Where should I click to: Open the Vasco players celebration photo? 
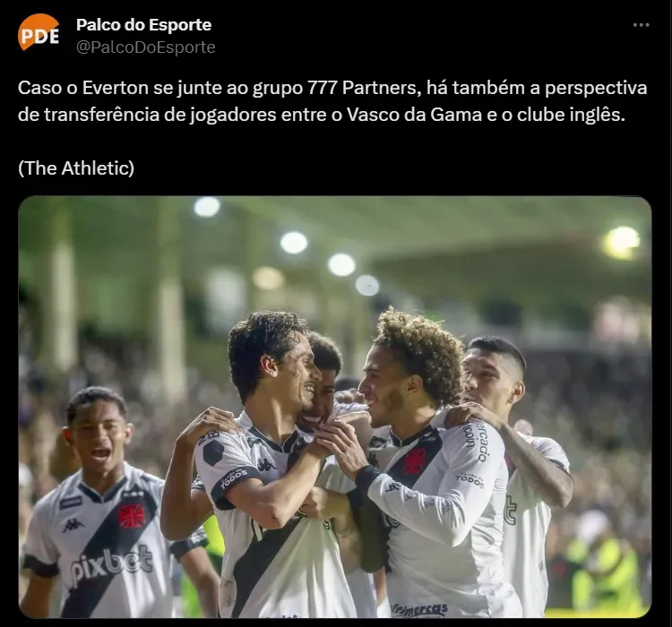pyautogui.click(x=335, y=407)
